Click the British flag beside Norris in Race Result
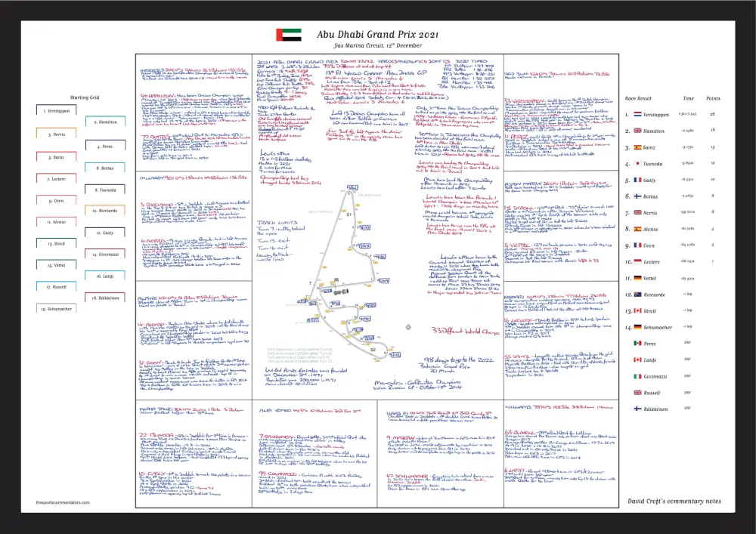This screenshot has width=756, height=534. 637,213
